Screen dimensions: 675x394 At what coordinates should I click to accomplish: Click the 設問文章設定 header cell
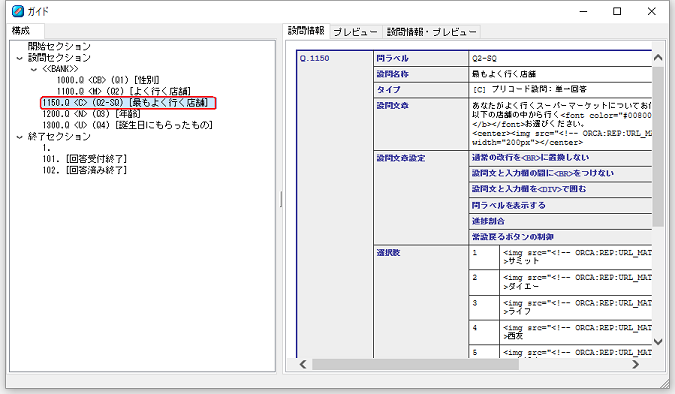(x=421, y=198)
